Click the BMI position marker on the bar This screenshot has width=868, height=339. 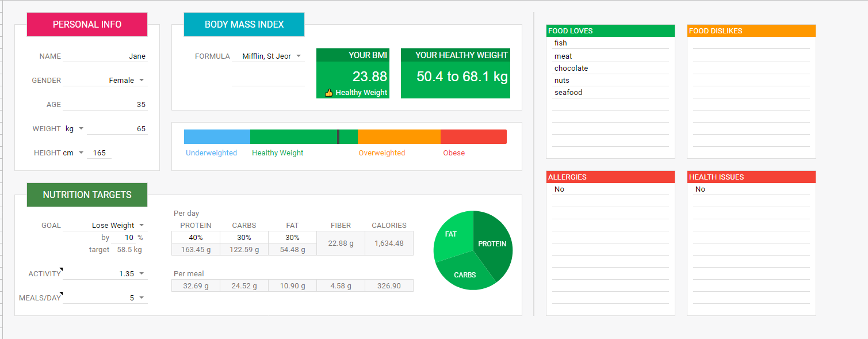tap(338, 136)
